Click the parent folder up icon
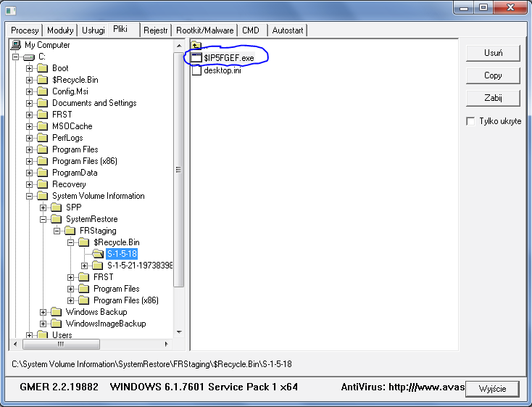Viewport: 532px width, 407px height. [x=196, y=45]
